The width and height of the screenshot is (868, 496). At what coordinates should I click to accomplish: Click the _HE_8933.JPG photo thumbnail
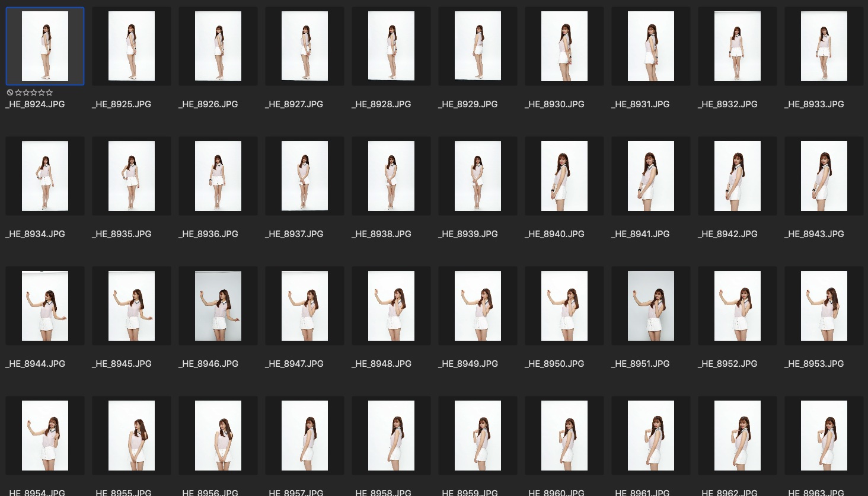(824, 46)
